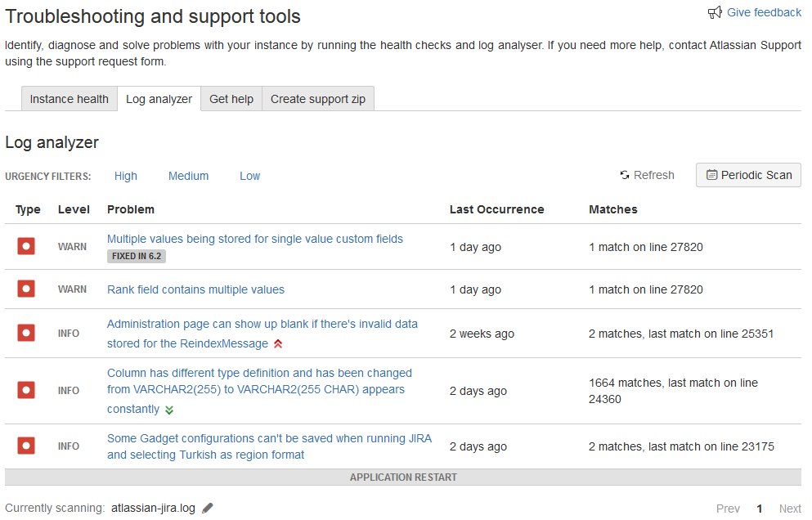Click red error icon for Rank field row

(26, 289)
